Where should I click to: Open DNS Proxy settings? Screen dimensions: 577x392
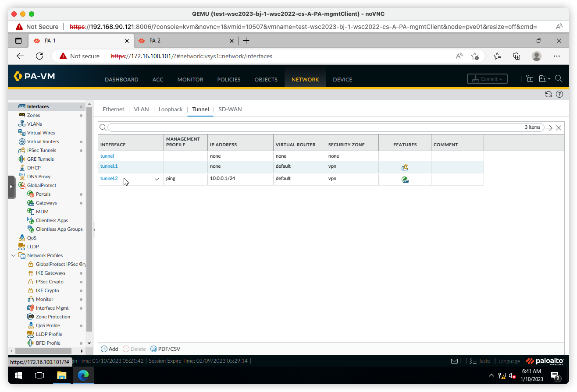[39, 177]
